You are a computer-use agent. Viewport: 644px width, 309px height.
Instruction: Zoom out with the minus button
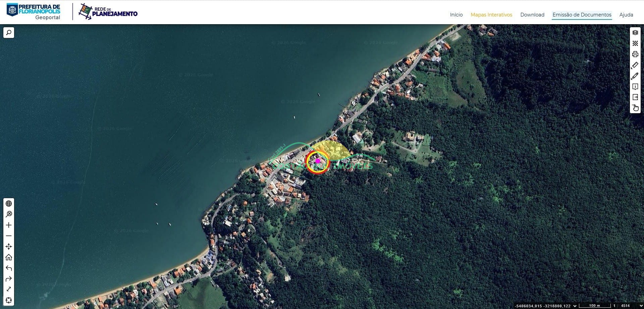click(x=9, y=236)
